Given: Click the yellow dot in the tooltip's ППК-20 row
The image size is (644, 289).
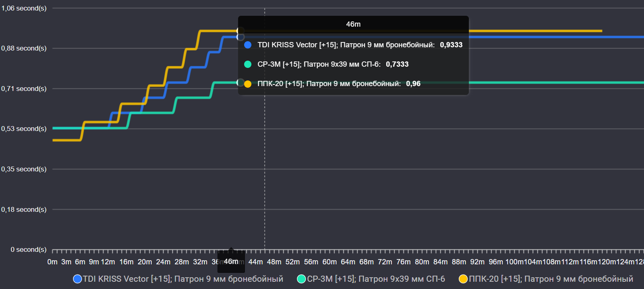Looking at the screenshot, I should tap(248, 84).
